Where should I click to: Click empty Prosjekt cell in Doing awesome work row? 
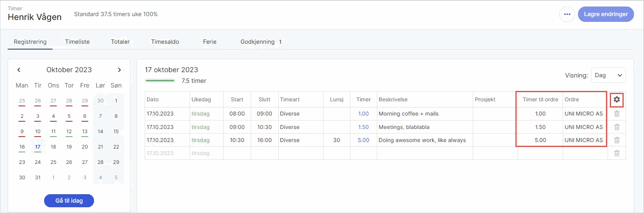tap(495, 140)
